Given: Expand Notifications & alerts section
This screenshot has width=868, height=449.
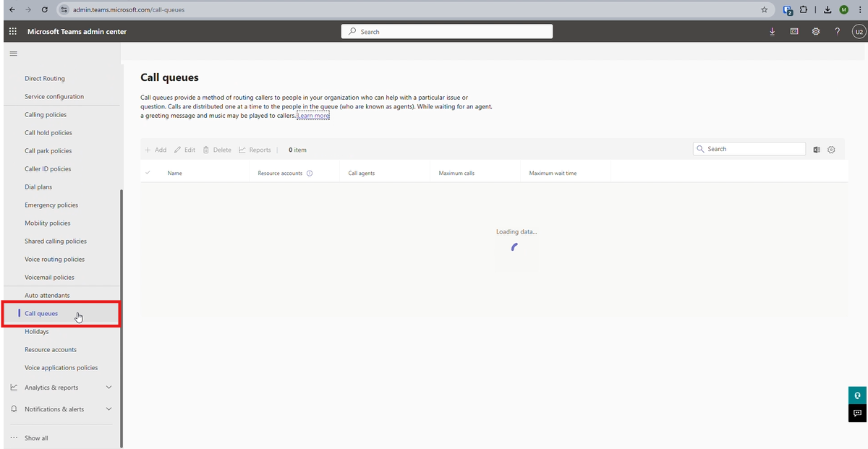Looking at the screenshot, I should point(109,409).
